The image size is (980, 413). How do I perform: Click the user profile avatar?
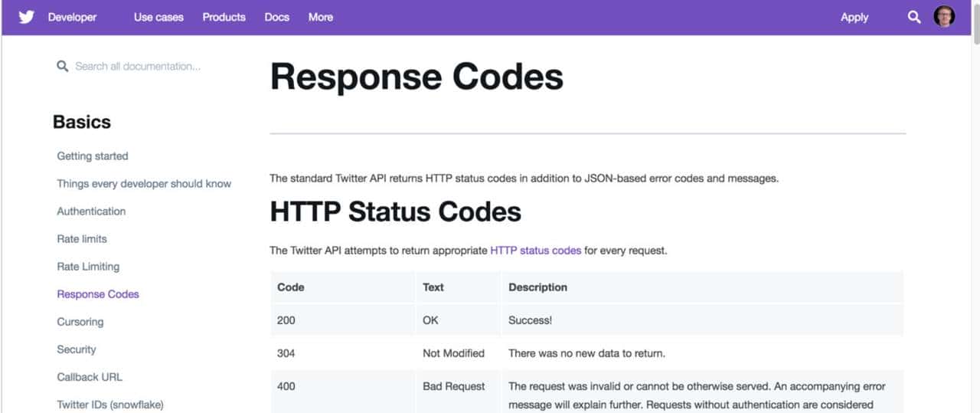pyautogui.click(x=944, y=17)
